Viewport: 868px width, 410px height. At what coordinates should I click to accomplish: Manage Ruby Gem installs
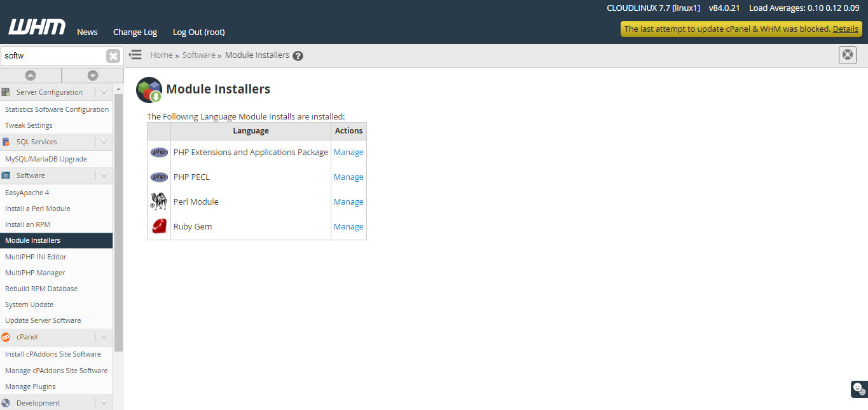tap(348, 227)
